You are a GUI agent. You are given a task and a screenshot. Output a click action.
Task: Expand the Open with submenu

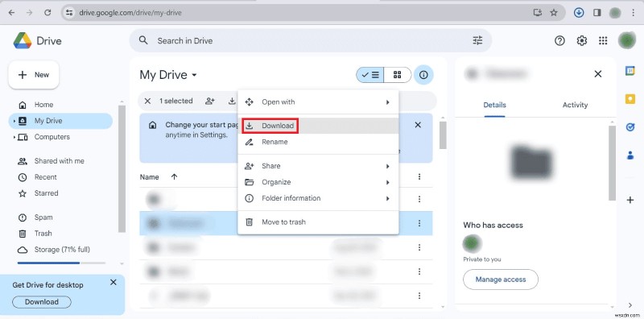(x=387, y=102)
